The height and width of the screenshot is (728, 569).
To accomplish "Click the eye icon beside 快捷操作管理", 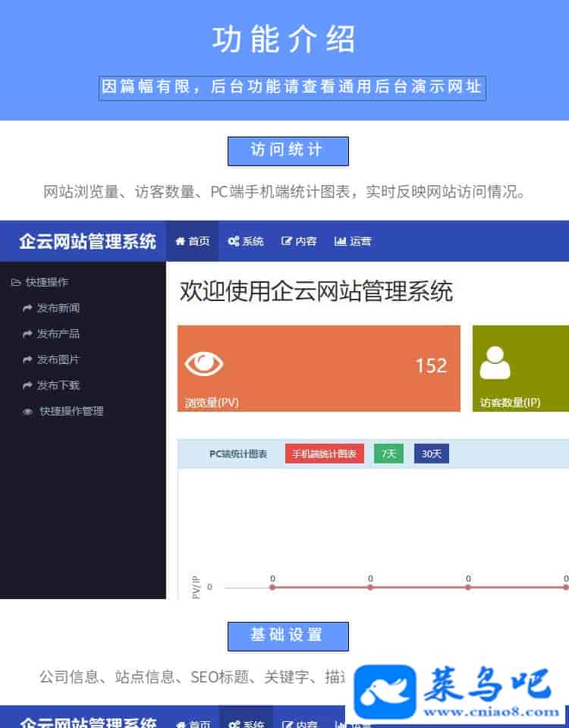I will (28, 411).
